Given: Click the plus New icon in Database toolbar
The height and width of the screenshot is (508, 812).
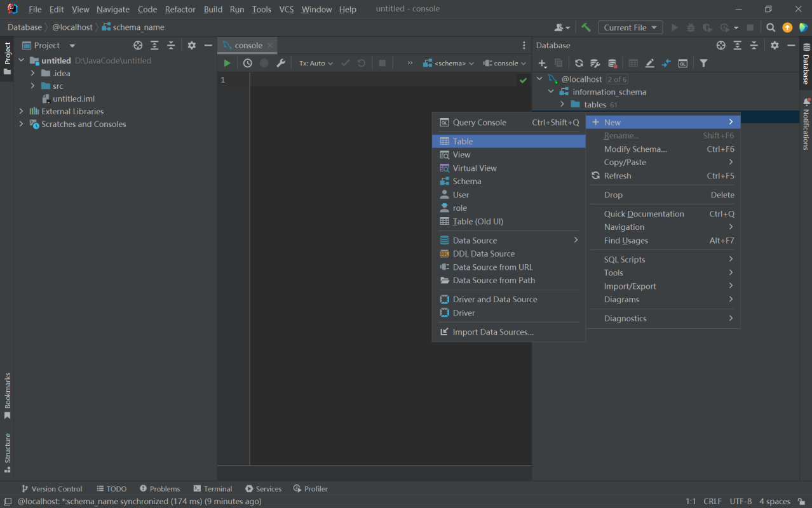Looking at the screenshot, I should click(x=542, y=63).
